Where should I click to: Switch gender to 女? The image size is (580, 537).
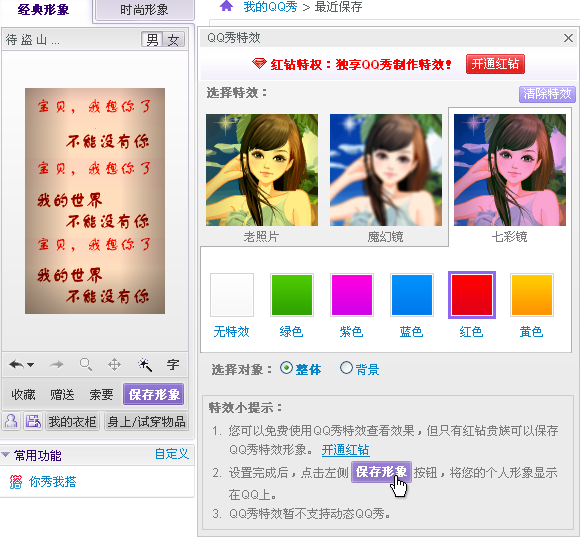(173, 40)
